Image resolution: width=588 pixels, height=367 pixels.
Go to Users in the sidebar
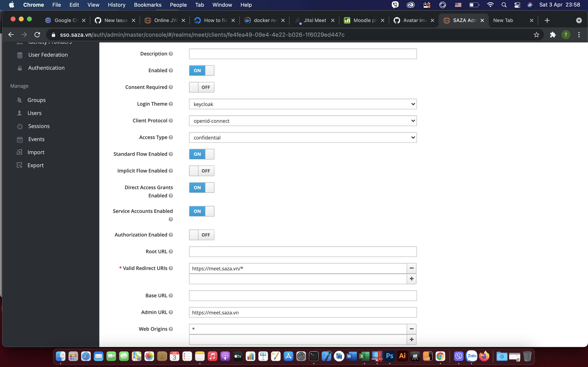tap(34, 113)
